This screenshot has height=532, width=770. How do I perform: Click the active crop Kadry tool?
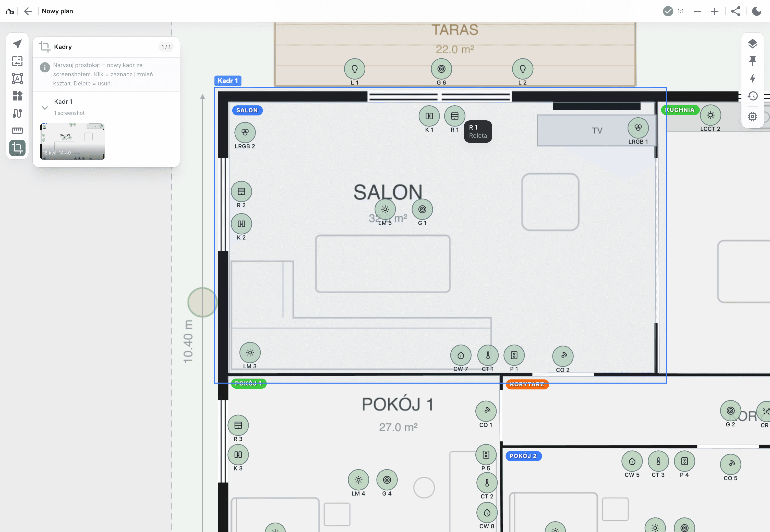pos(17,148)
